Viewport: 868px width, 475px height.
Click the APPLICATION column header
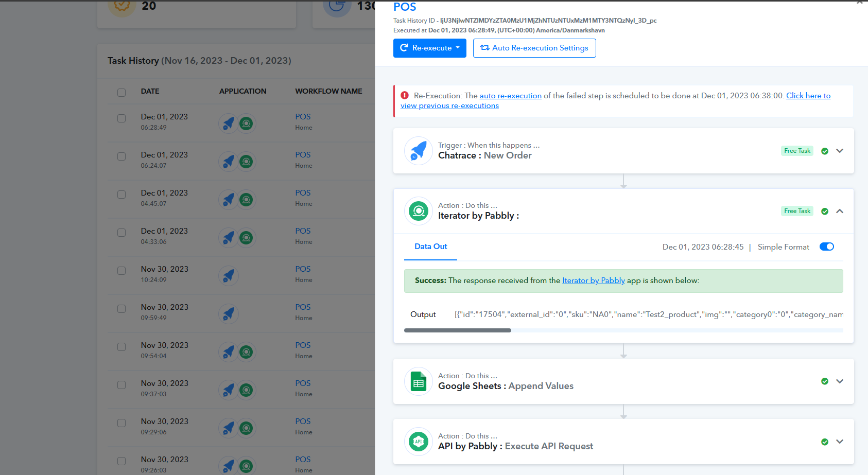pos(243,91)
